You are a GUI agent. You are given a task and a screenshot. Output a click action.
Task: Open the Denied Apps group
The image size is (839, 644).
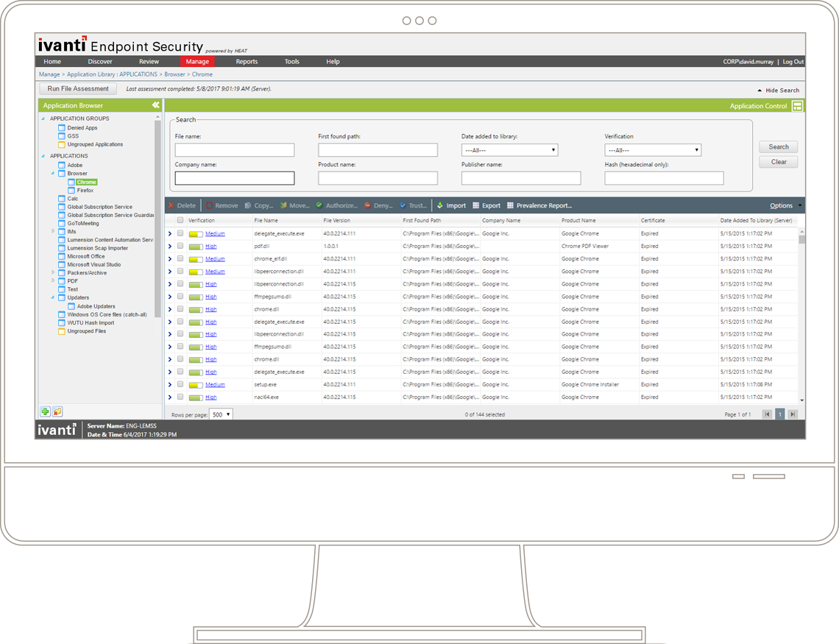coord(78,128)
